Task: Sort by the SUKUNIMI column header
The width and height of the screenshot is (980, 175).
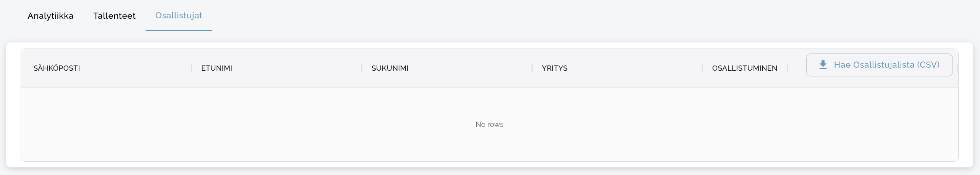Action: [390, 68]
